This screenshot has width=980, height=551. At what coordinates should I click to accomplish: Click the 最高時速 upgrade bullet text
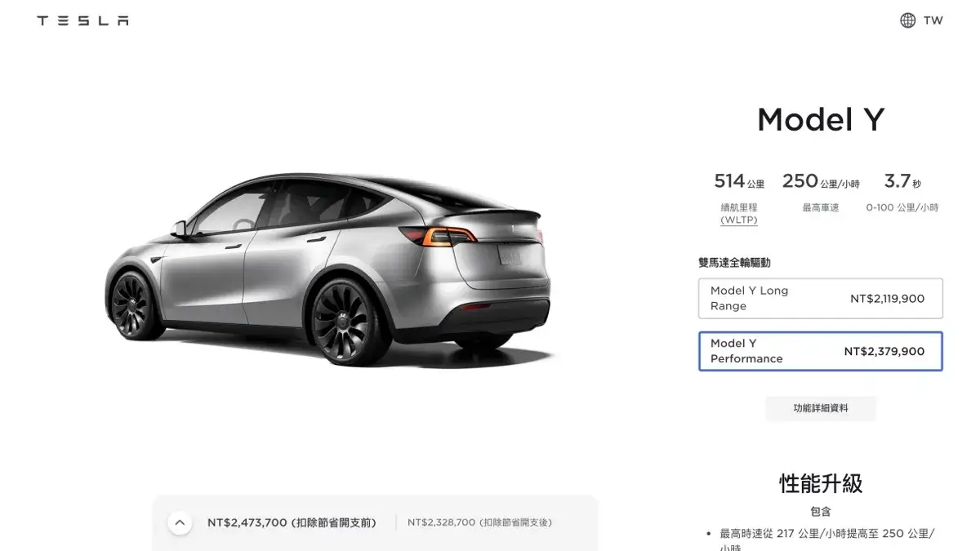click(x=826, y=540)
